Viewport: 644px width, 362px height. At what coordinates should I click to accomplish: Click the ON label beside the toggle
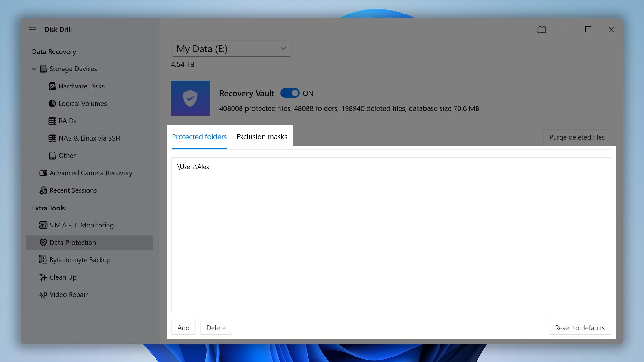click(x=308, y=94)
